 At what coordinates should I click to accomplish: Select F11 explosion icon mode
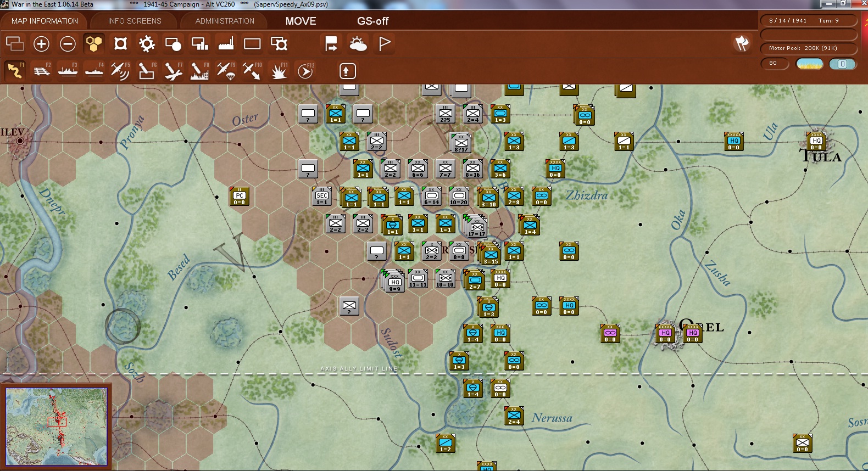coord(279,71)
